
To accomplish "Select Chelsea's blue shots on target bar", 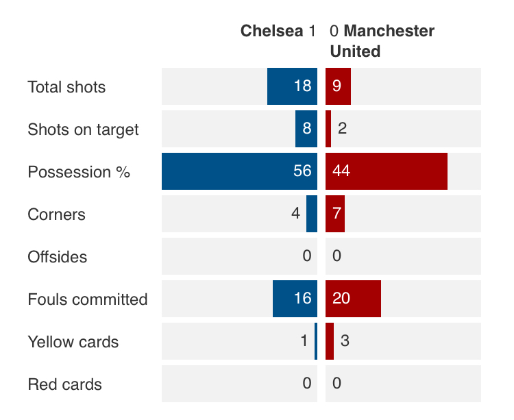I will tap(306, 129).
